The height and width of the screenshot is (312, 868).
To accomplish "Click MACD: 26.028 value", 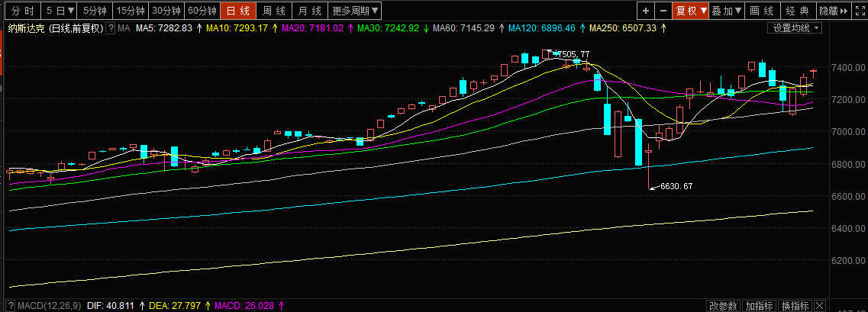I will [x=244, y=306].
